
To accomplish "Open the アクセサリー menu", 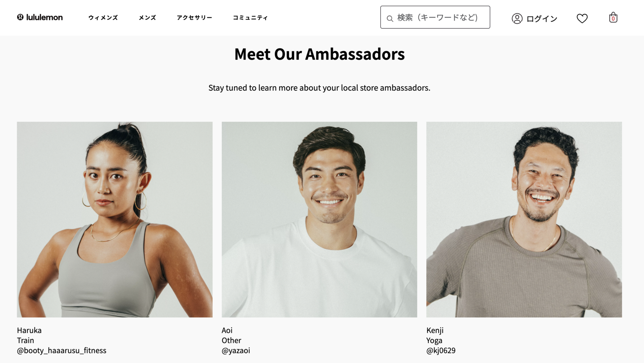I will (x=194, y=18).
